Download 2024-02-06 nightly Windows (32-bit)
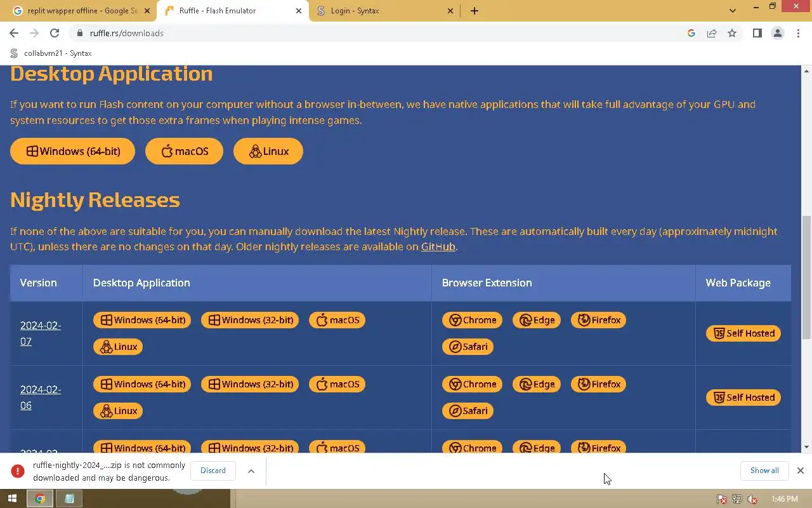 [250, 384]
